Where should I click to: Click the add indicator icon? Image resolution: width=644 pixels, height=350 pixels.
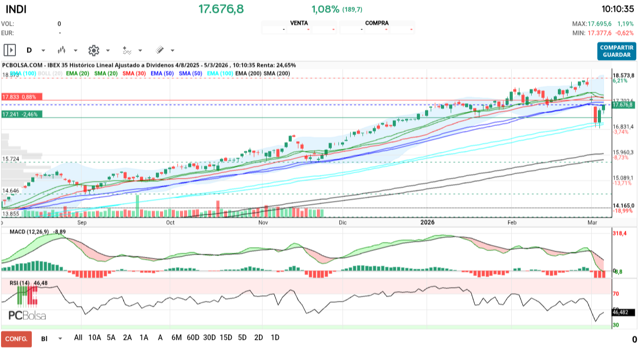tap(126, 50)
